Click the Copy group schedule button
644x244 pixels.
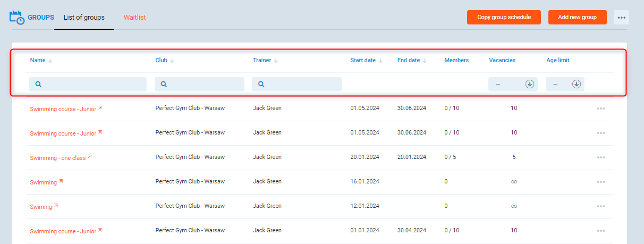pyautogui.click(x=504, y=18)
